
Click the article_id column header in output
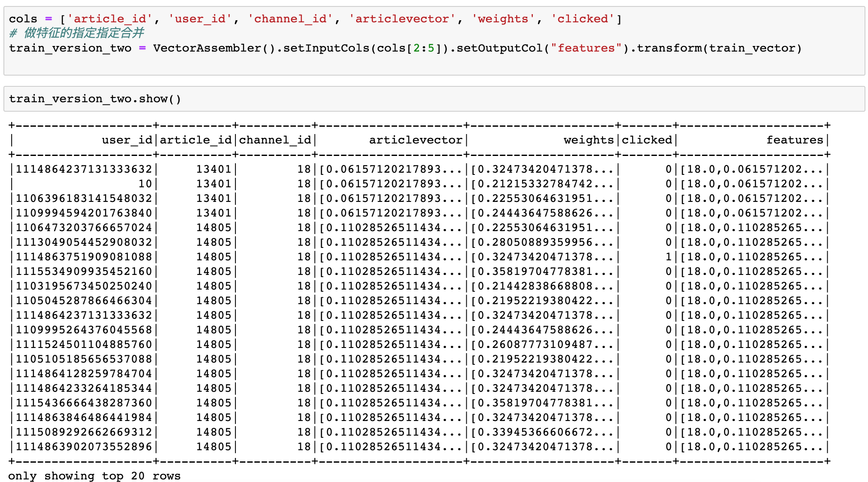click(x=196, y=140)
